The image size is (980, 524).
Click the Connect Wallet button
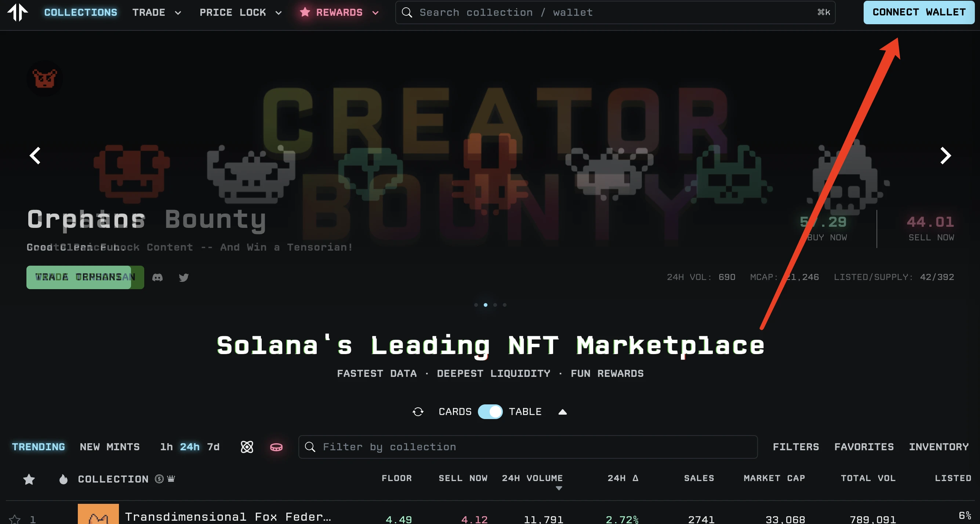(918, 12)
